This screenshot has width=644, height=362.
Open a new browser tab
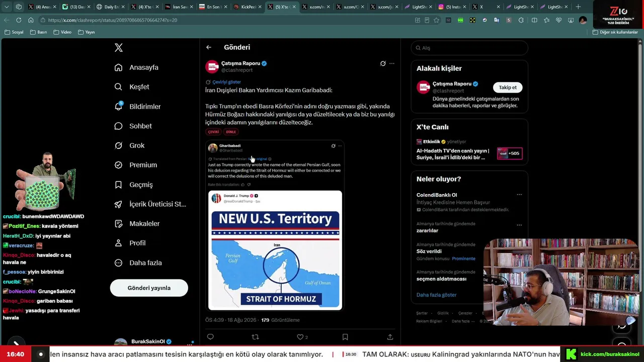578,7
